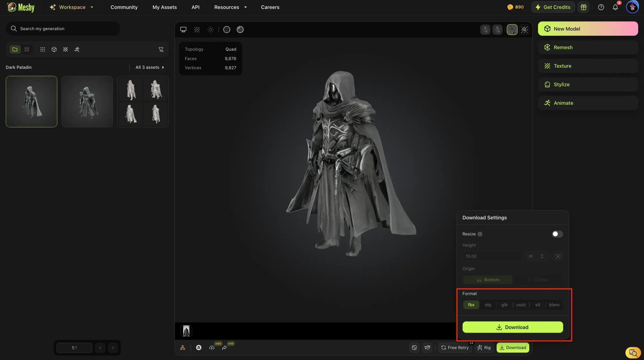Click the Remesh button
This screenshot has height=360, width=644.
tap(588, 47)
